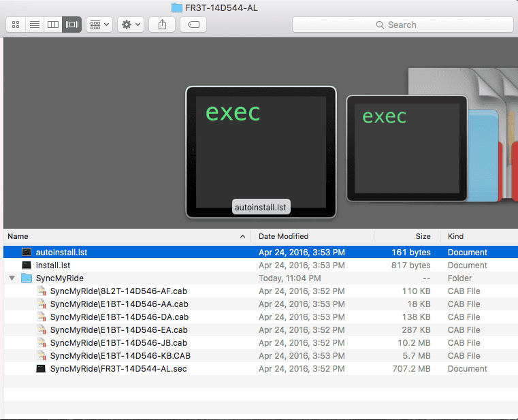Click the Folder kind cell
This screenshot has height=420, width=518.
coord(460,278)
